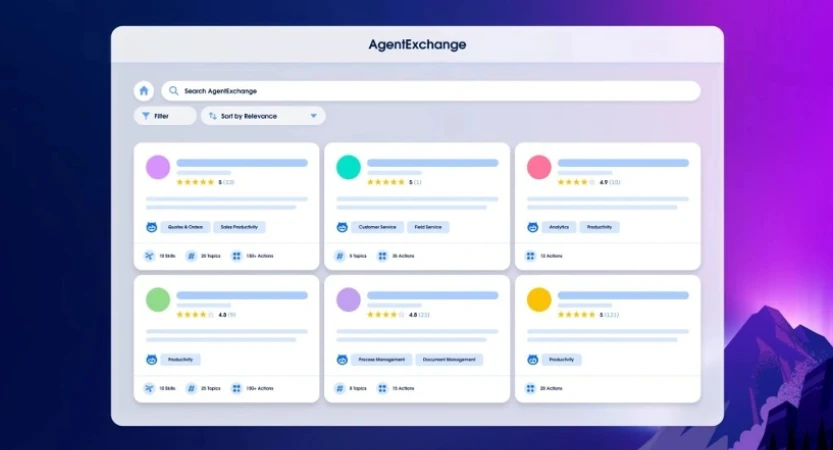Click Agentforce mascot icon beside Quotes & Orders
Screen dimensions: 833x450
coord(151,227)
